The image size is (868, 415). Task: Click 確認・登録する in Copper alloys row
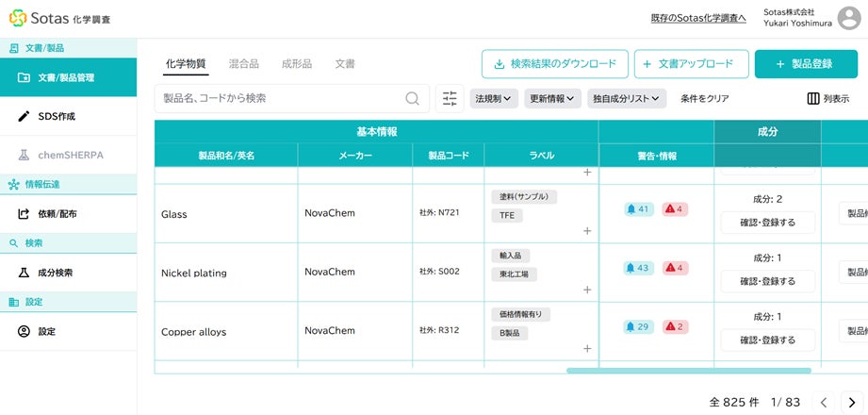768,340
